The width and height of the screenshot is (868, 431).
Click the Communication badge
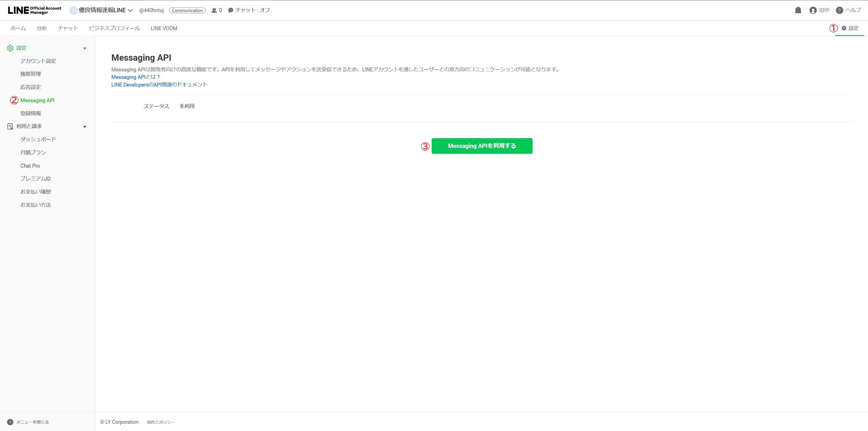[187, 10]
